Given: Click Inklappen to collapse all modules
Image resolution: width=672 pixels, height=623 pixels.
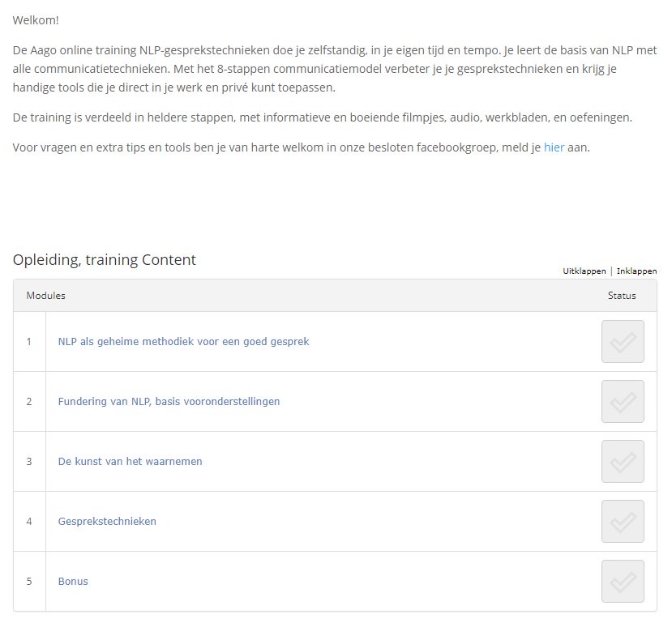Looking at the screenshot, I should click(636, 271).
